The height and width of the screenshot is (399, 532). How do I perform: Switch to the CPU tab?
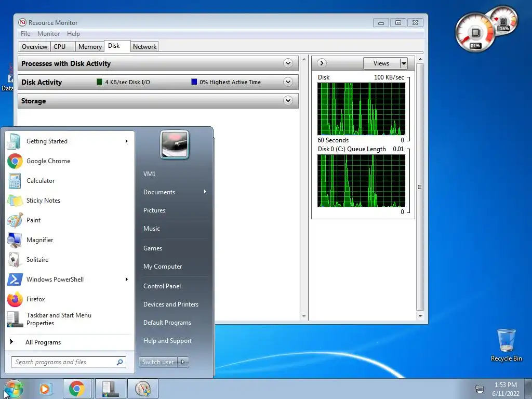pos(63,46)
